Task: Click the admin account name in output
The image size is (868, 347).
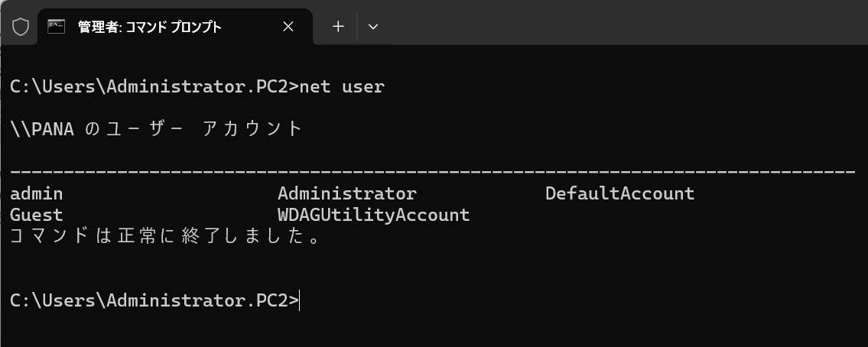Action: tap(37, 194)
